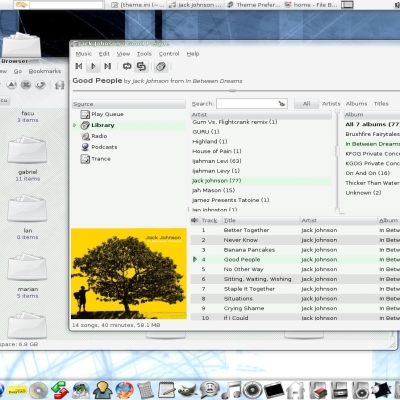400x400 pixels.
Task: Select artist House of Pain (1)
Action: [x=217, y=151]
